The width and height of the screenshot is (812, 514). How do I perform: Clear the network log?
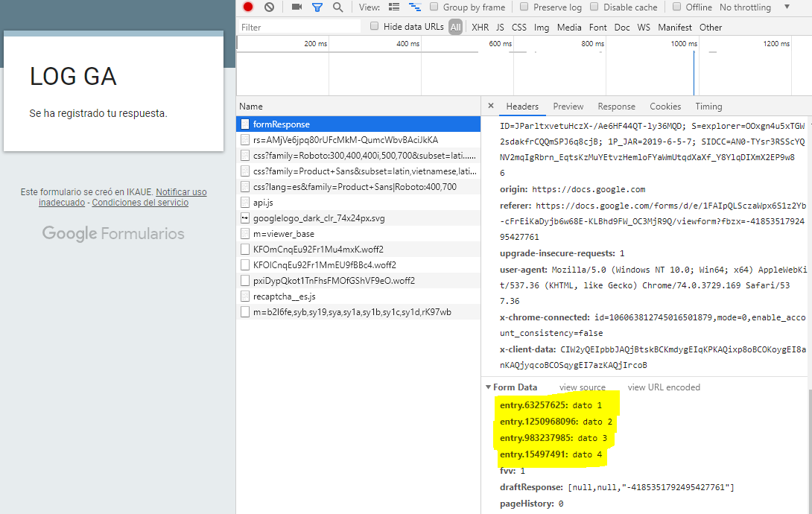269,7
